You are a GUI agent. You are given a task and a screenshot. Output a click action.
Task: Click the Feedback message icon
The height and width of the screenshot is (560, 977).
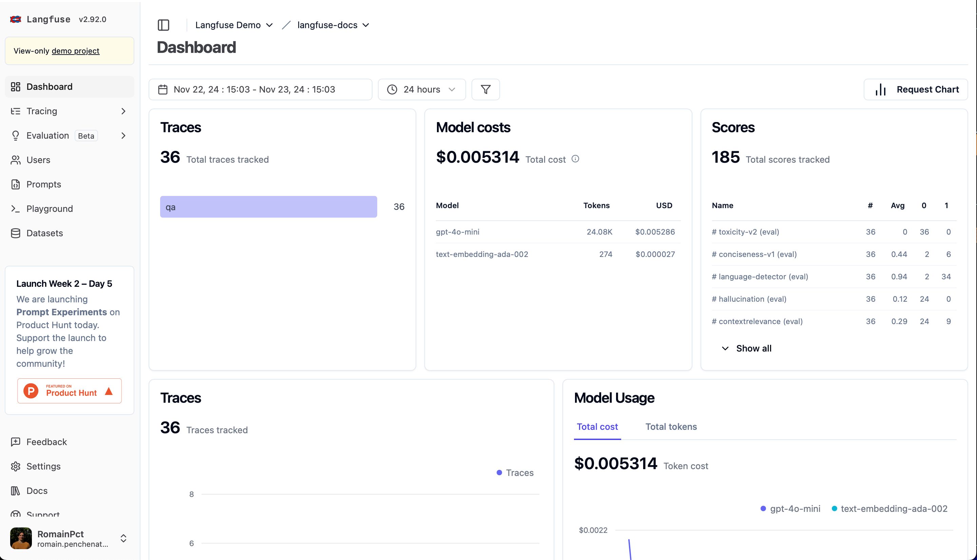15,442
